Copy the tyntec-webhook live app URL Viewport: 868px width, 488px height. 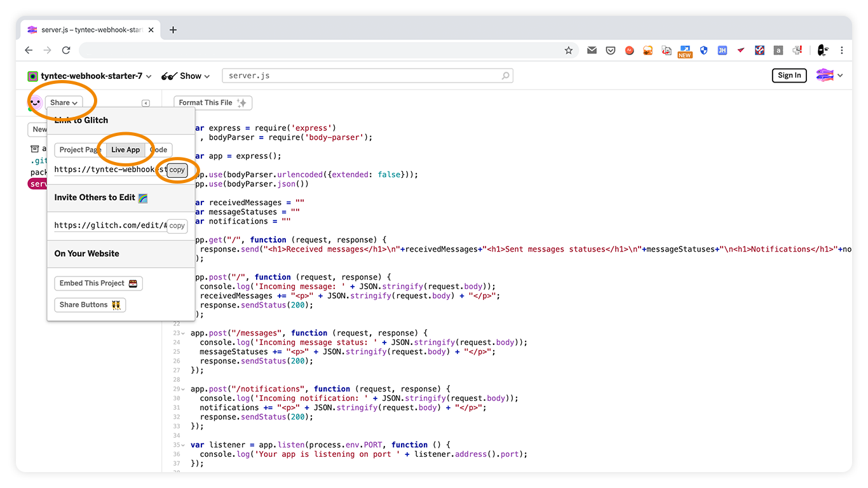pos(177,170)
